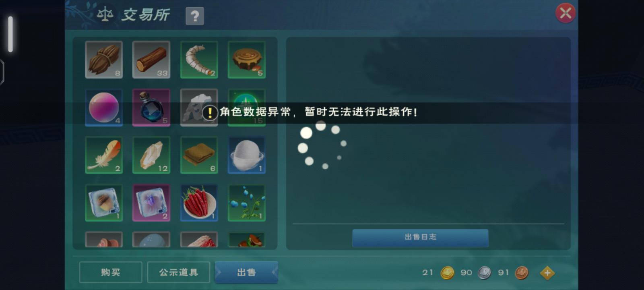Choose the blue potion bottle item

click(x=151, y=108)
